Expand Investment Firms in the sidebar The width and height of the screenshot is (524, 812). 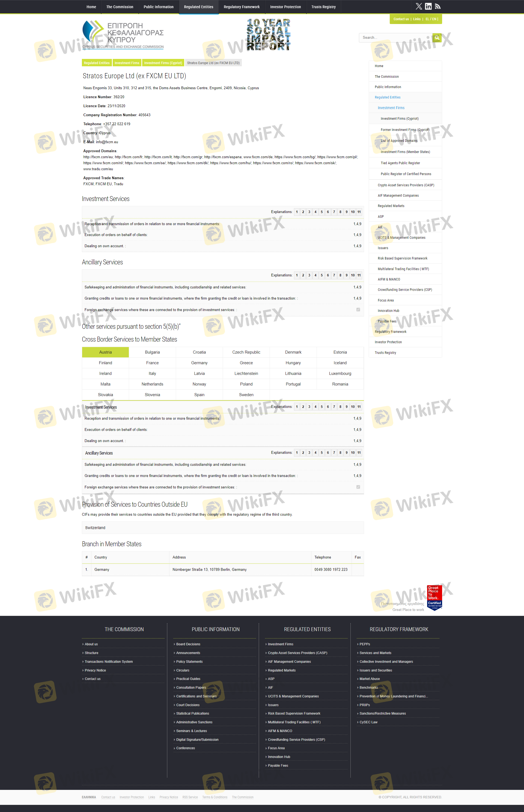391,108
